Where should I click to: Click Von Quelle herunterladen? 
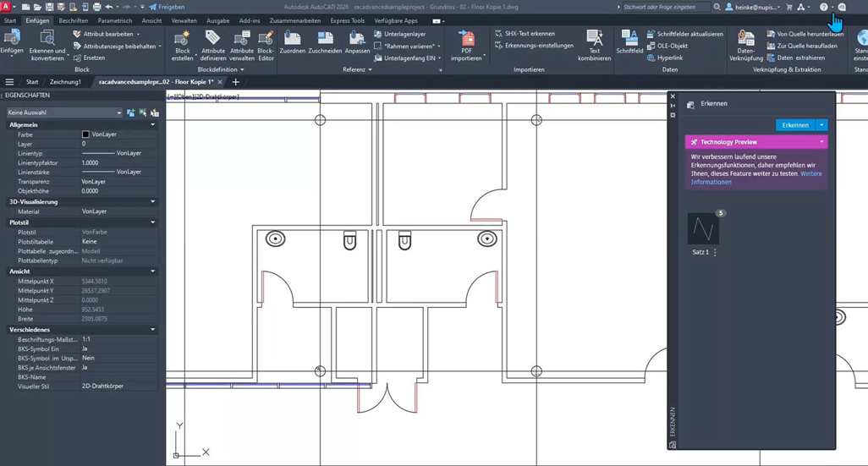[805, 34]
